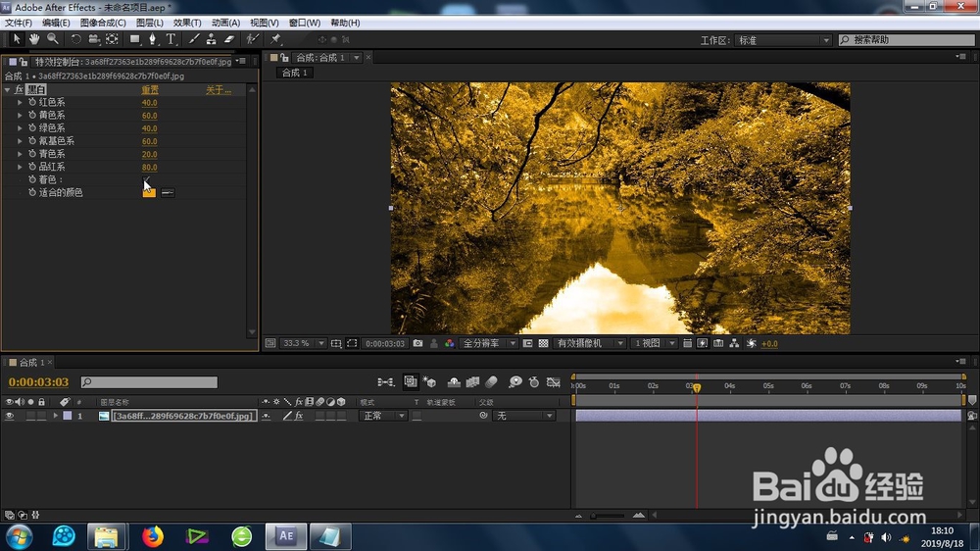Open the 无 parent dropdown
Viewport: 980px width, 551px height.
click(x=523, y=416)
